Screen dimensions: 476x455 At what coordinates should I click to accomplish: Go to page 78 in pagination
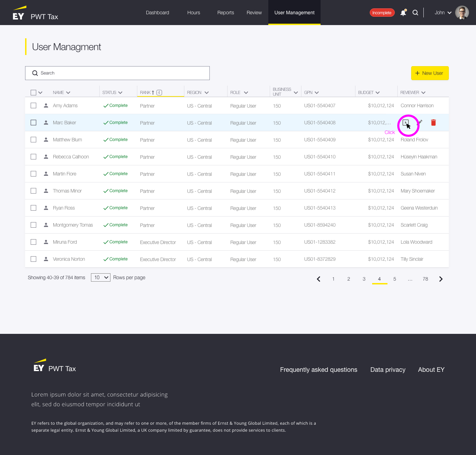coord(425,279)
